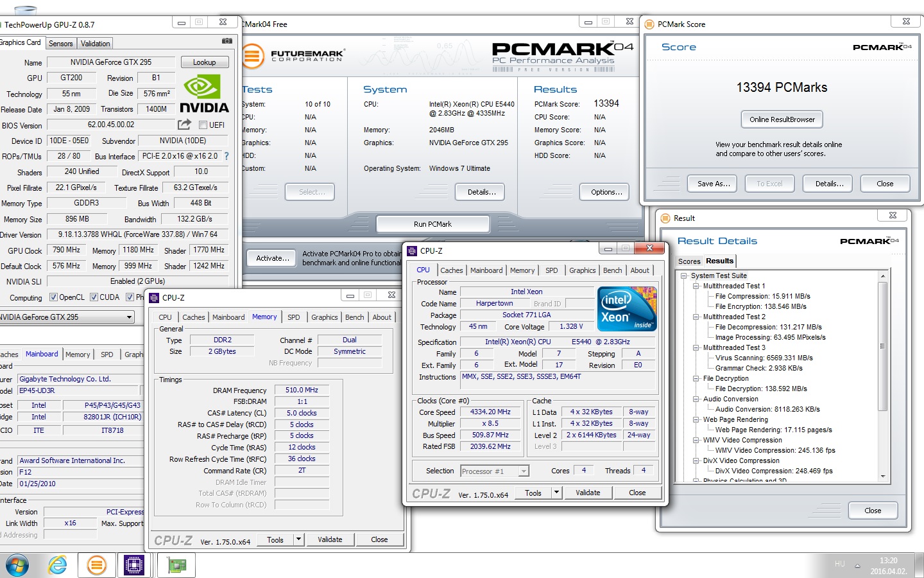This screenshot has height=578, width=924.
Task: Collapse the System Test Suite tree node
Action: click(684, 276)
